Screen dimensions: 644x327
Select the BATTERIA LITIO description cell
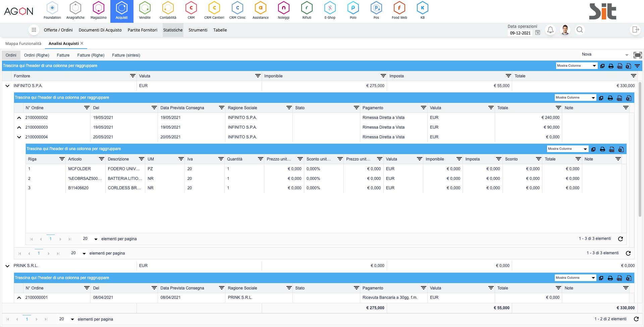(x=125, y=179)
